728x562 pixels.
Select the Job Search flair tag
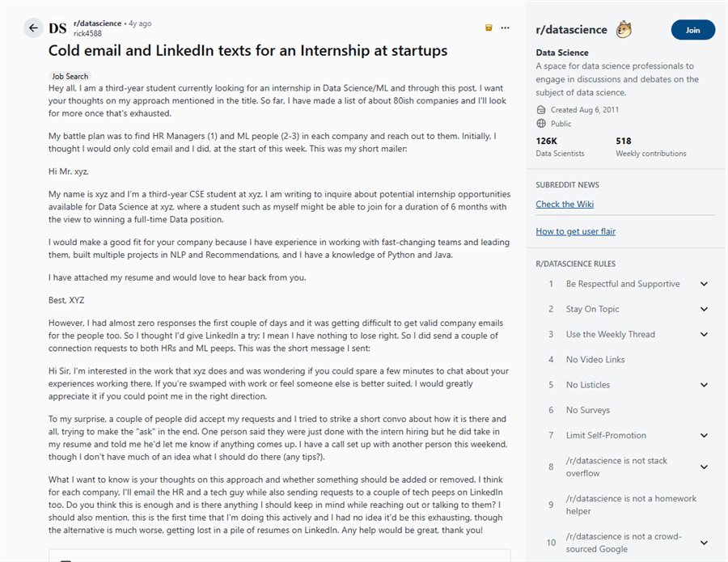pos(70,75)
